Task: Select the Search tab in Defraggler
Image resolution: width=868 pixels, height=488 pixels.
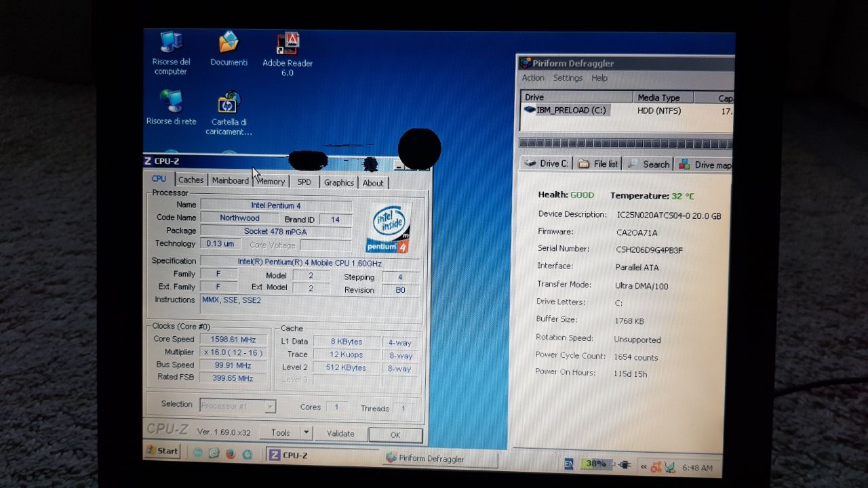Action: [650, 164]
